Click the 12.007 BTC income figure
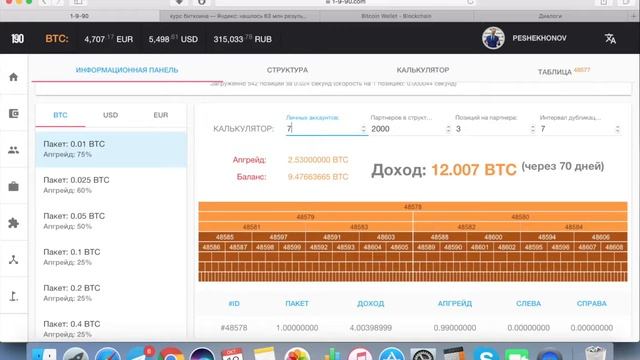Screen dimensions: 640x360 [x=473, y=170]
